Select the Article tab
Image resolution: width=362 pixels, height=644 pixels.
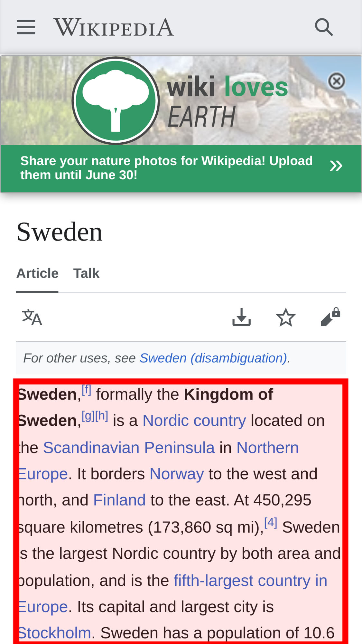pyautogui.click(x=37, y=273)
